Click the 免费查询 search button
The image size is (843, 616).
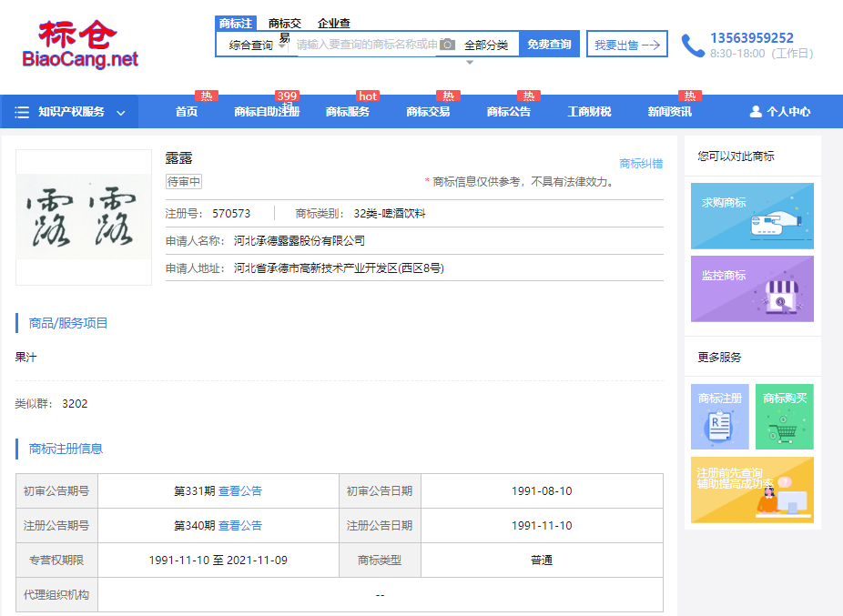point(549,44)
